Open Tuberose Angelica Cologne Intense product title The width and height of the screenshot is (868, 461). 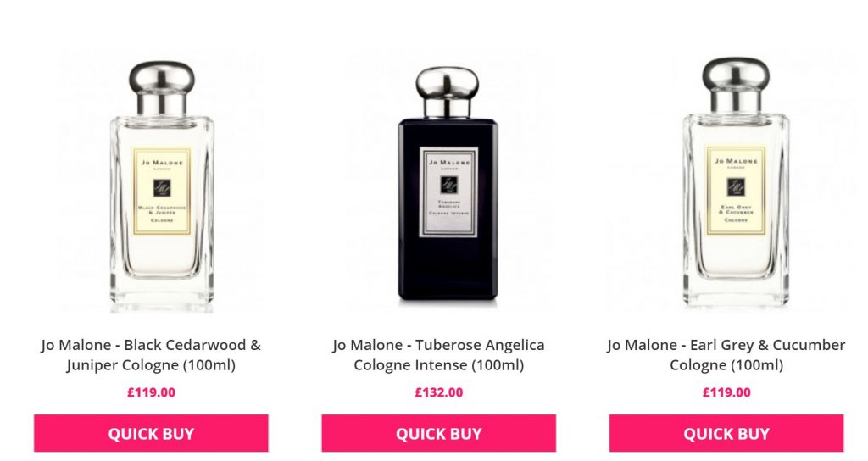click(x=438, y=355)
